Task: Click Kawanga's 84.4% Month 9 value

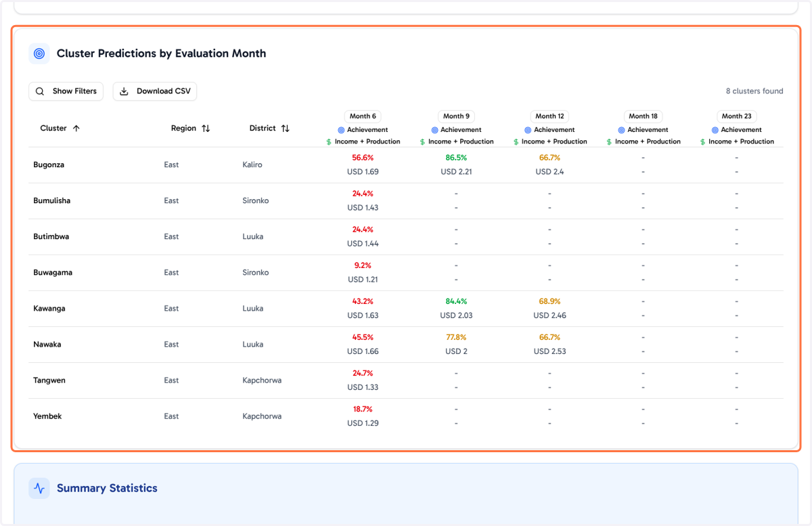Action: [x=456, y=301]
